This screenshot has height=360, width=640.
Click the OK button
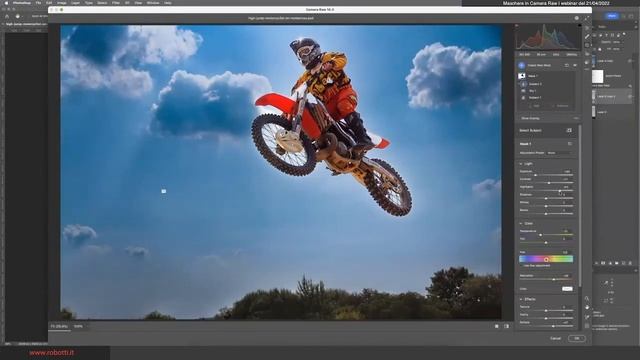click(x=577, y=338)
